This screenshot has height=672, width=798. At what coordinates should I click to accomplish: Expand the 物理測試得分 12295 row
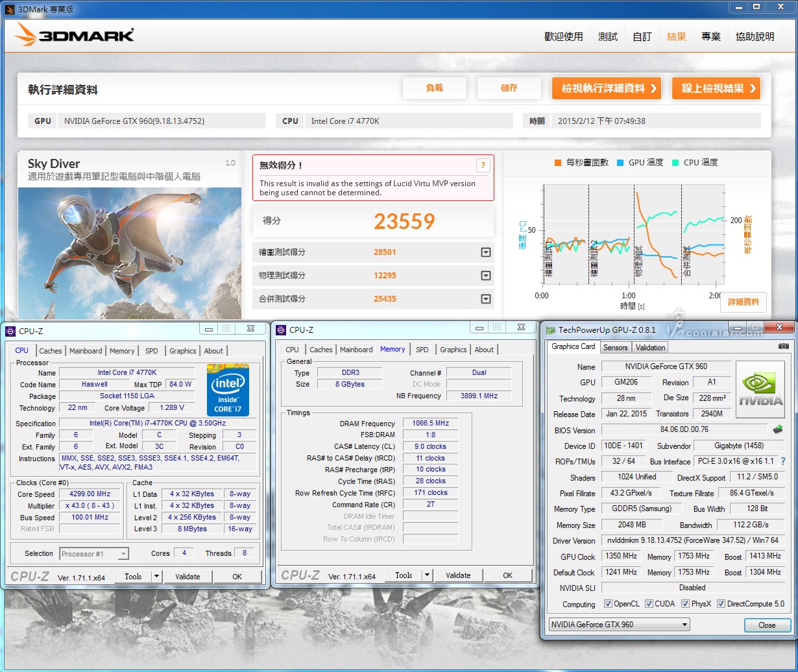[485, 276]
